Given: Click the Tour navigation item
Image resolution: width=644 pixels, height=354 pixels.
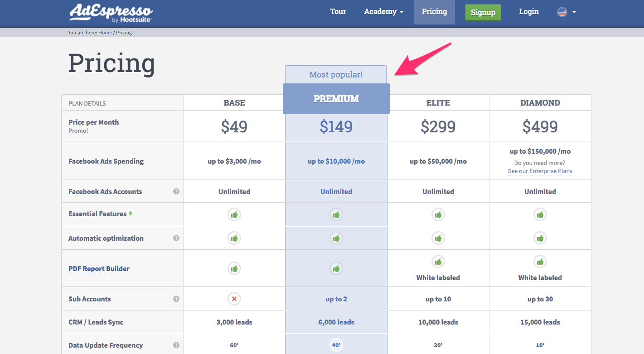Looking at the screenshot, I should point(338,12).
